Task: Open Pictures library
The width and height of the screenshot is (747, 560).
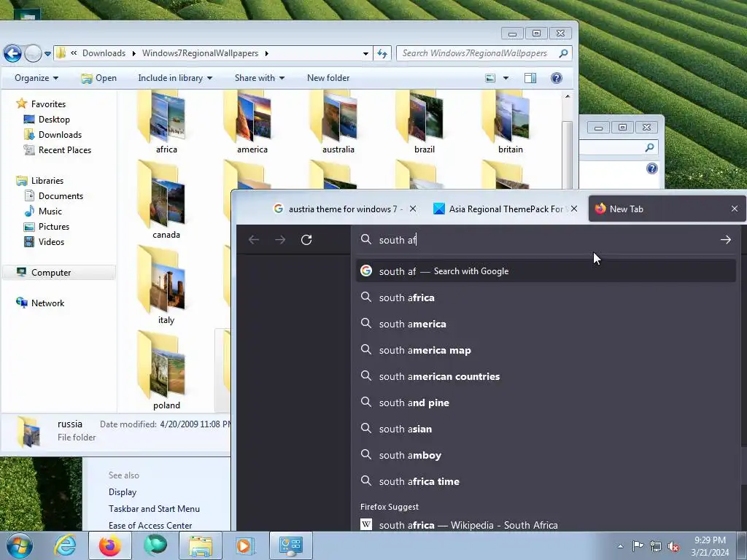Action: [47, 227]
